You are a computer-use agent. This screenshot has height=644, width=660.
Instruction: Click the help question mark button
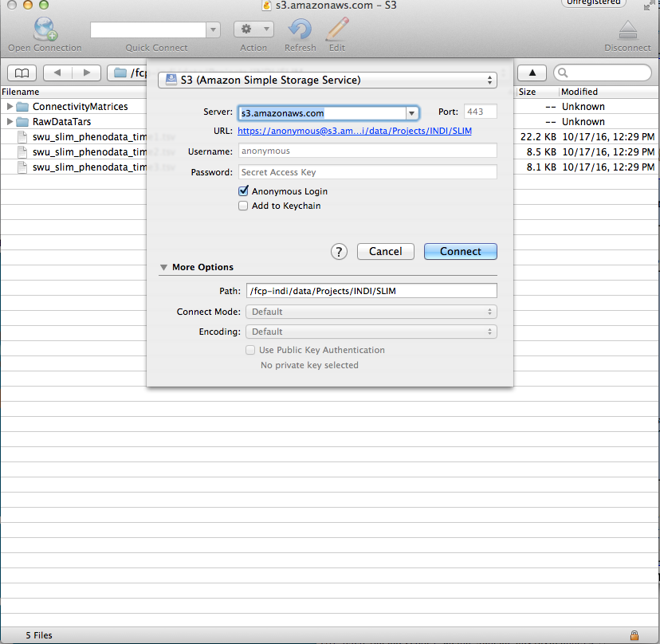click(x=339, y=252)
